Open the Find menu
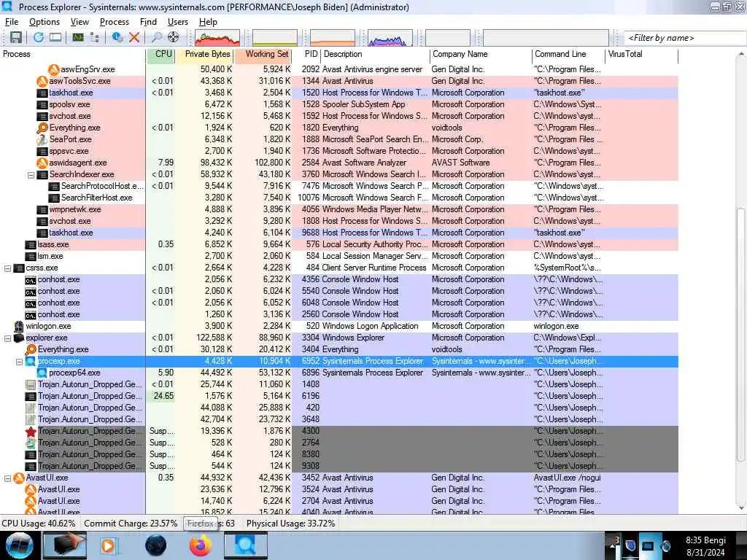This screenshot has height=560, width=747. pyautogui.click(x=148, y=22)
